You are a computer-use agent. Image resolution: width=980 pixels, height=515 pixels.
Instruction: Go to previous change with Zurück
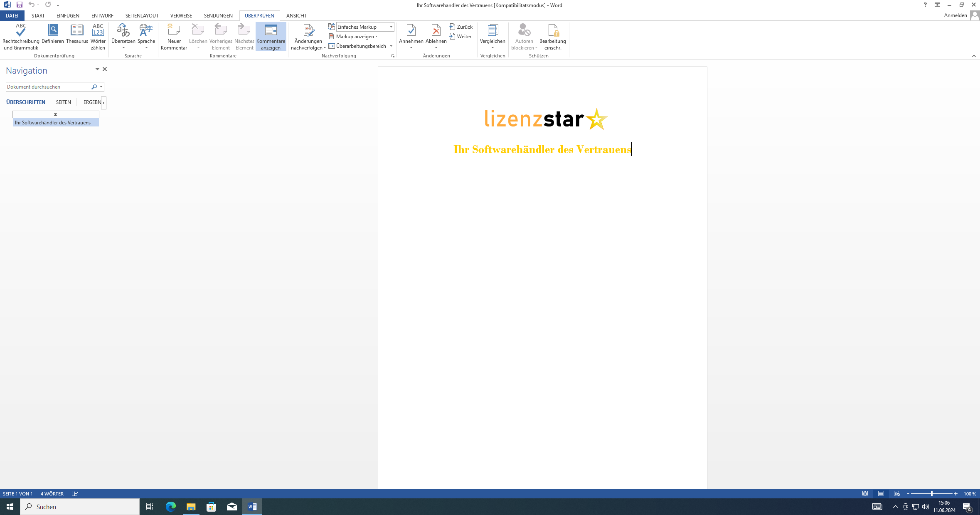click(461, 27)
